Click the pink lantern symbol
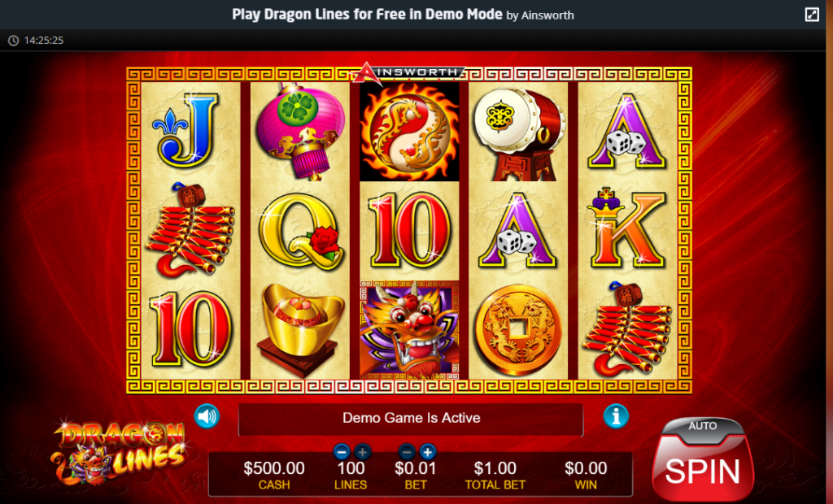The width and height of the screenshot is (833, 504). coord(300,131)
